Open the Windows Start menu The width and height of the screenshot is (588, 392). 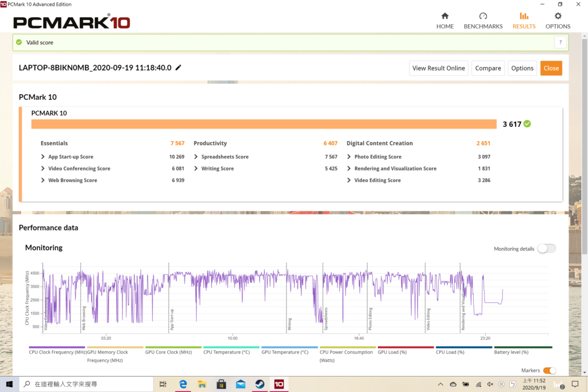tap(9, 384)
